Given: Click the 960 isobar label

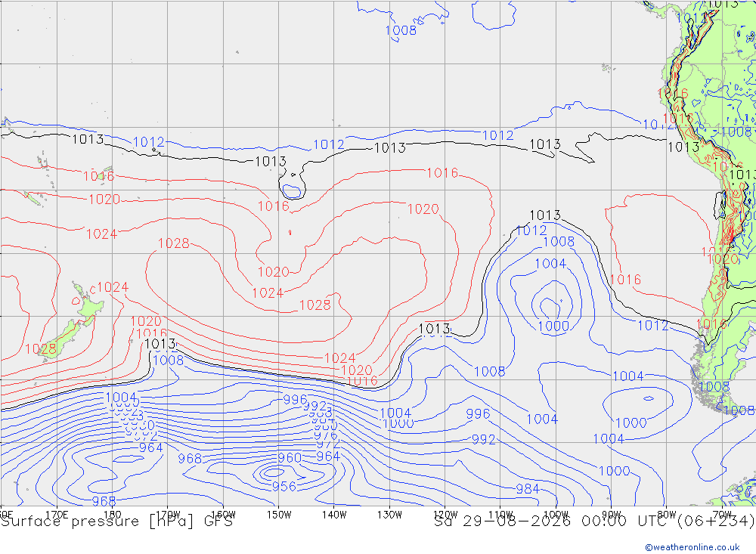Looking at the screenshot, I should coord(290,457).
